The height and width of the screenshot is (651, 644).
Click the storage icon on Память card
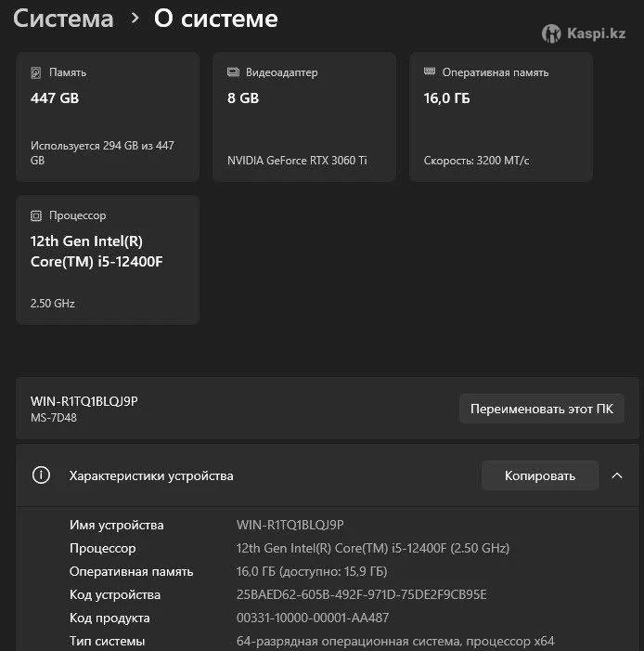[36, 72]
